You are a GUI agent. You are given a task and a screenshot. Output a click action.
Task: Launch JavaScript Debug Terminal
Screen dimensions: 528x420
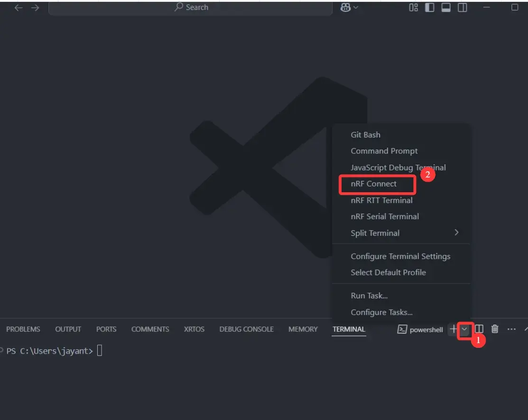401,168
